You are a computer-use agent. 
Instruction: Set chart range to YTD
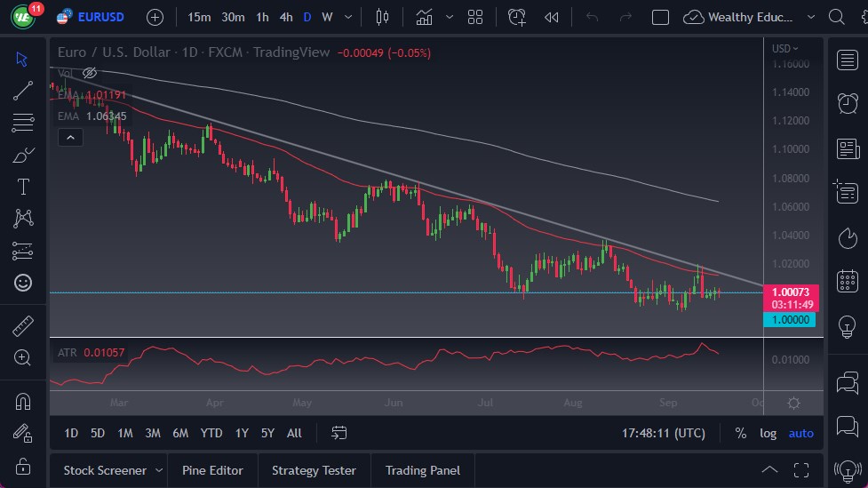(211, 433)
